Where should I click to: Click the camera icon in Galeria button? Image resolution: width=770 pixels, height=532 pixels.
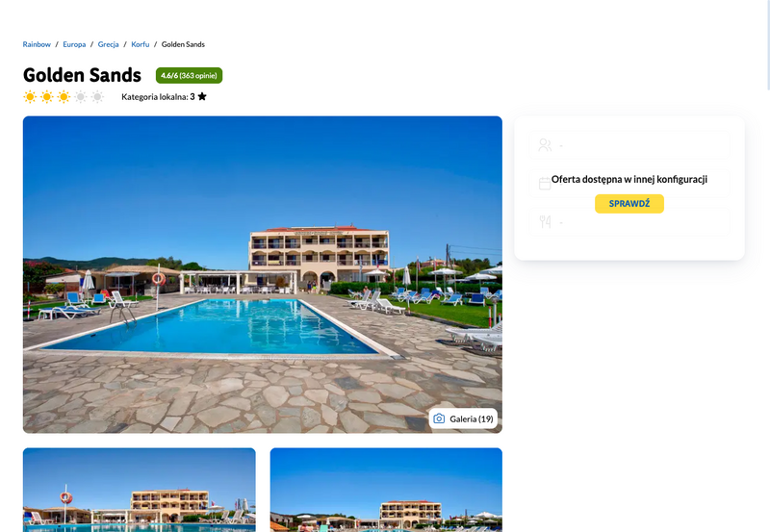[x=439, y=418]
